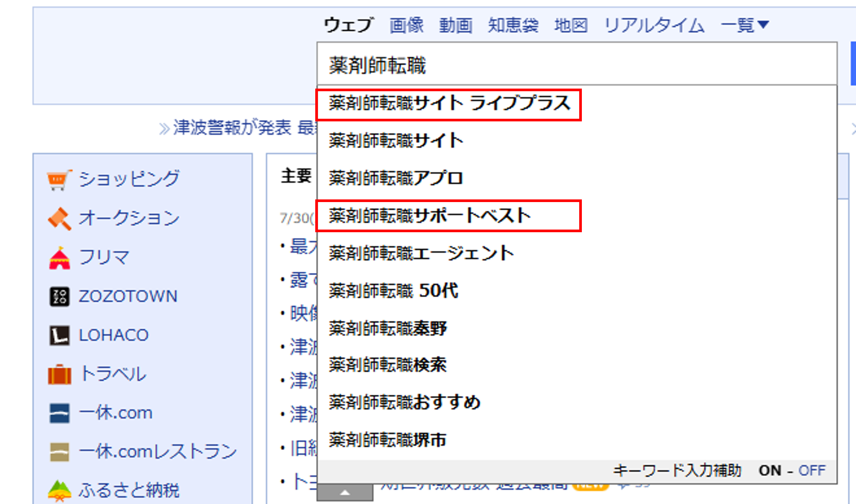Click the LOHACO logo icon
The image size is (856, 504).
pos(60,335)
